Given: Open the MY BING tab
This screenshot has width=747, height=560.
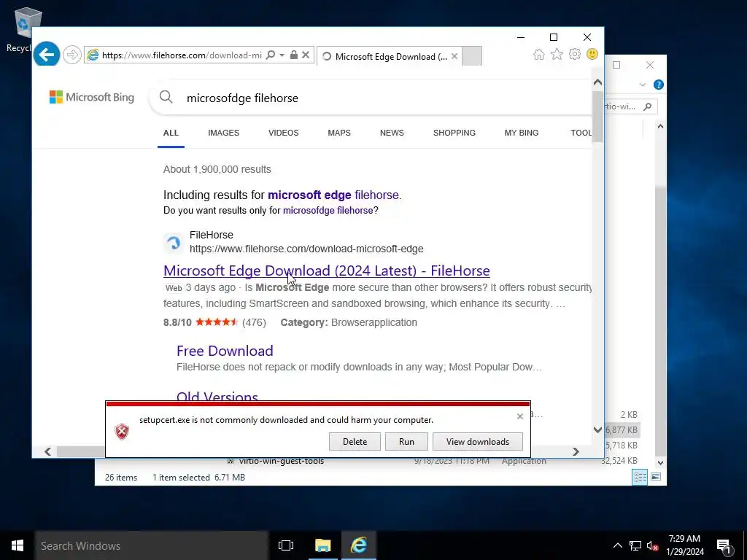Looking at the screenshot, I should tap(522, 133).
